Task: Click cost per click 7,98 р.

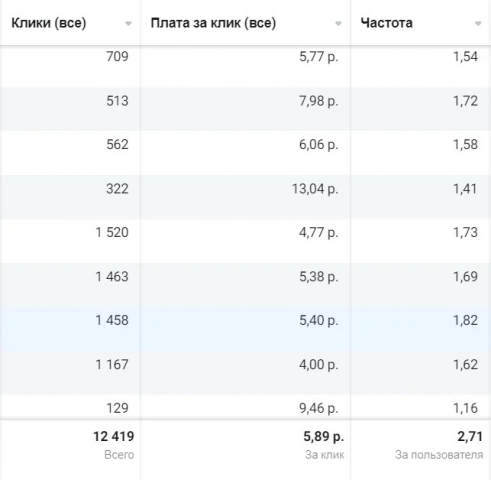Action: click(319, 101)
